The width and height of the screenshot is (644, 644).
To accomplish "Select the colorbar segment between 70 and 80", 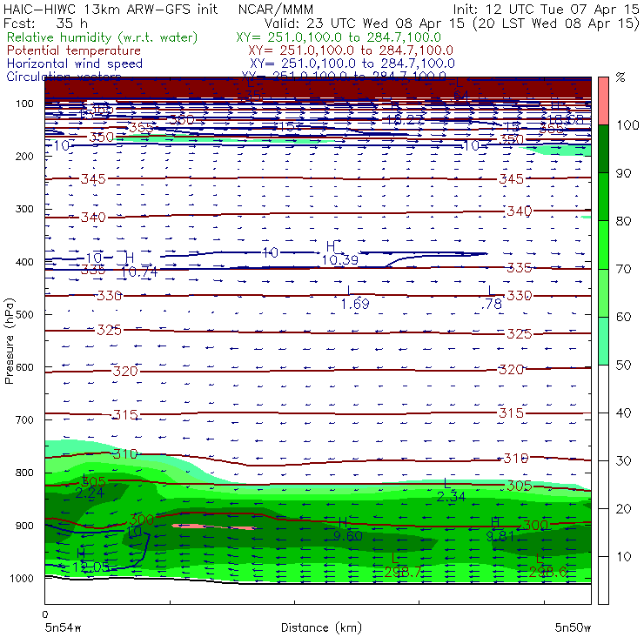I will pos(603,245).
